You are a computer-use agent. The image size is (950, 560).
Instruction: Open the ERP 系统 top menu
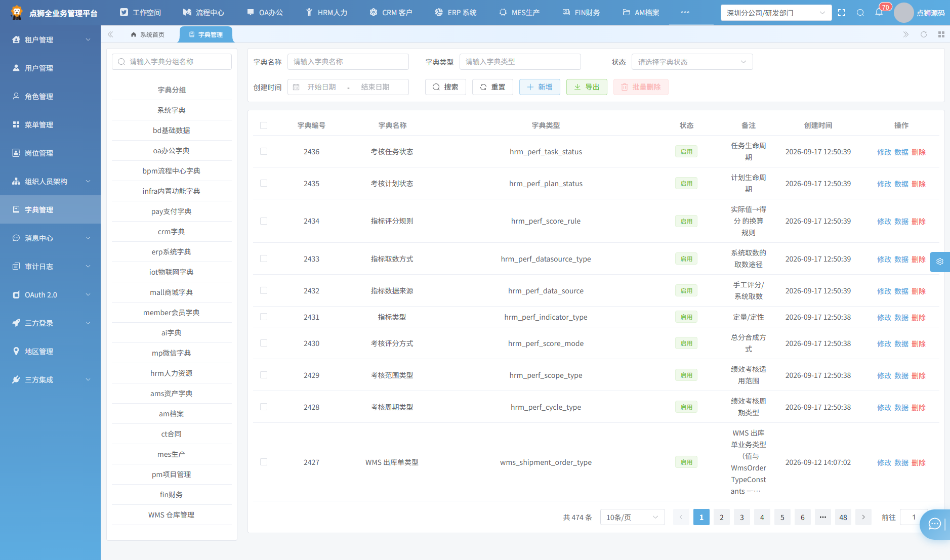(456, 13)
